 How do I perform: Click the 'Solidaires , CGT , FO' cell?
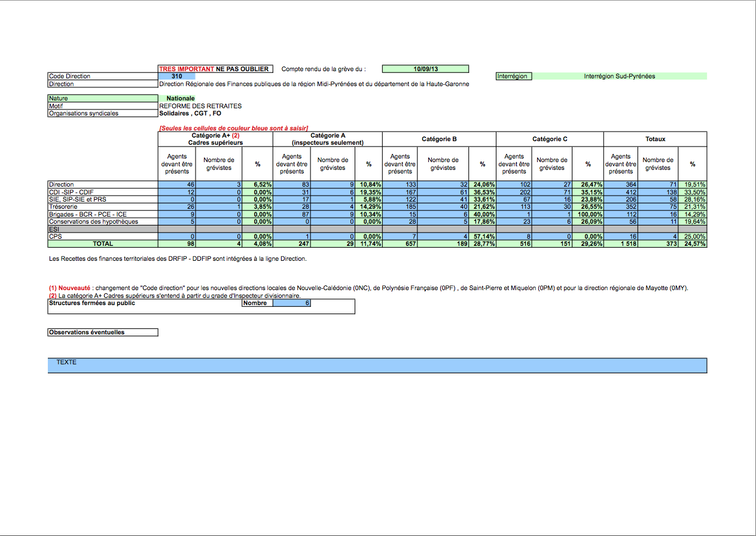(190, 113)
